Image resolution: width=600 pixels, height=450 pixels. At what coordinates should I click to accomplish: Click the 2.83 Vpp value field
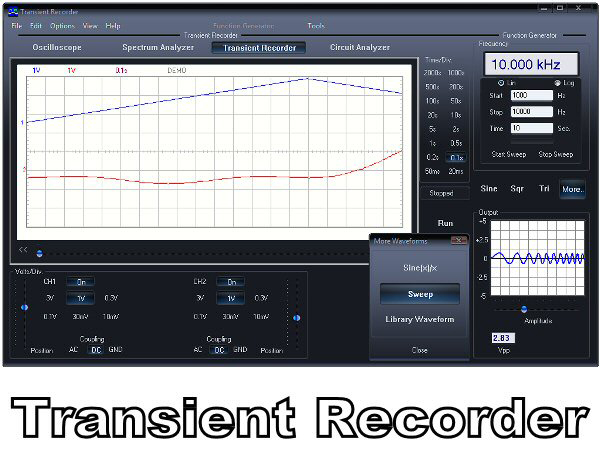pos(503,338)
